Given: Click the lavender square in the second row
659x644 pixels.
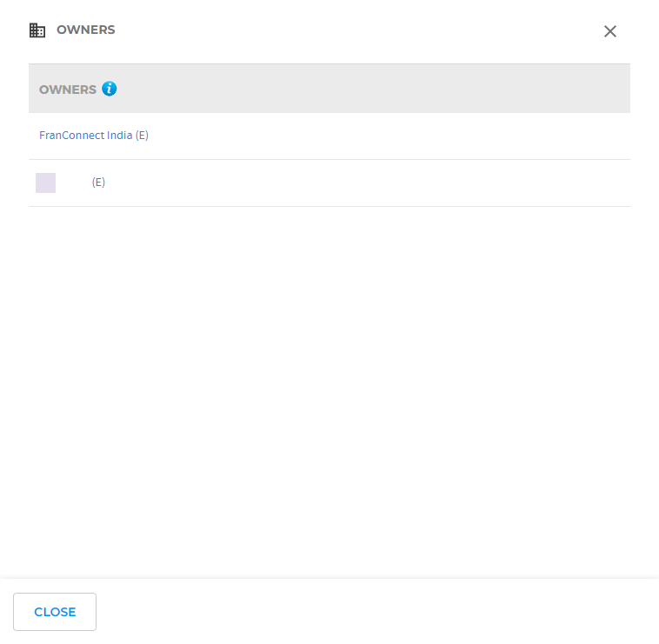Looking at the screenshot, I should click(45, 183).
